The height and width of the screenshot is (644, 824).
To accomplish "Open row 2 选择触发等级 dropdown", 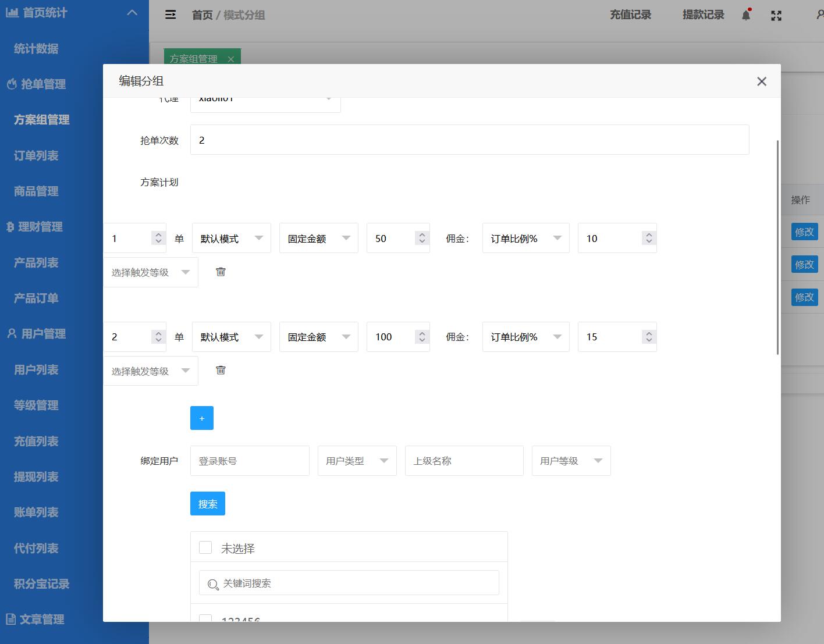I will 151,371.
